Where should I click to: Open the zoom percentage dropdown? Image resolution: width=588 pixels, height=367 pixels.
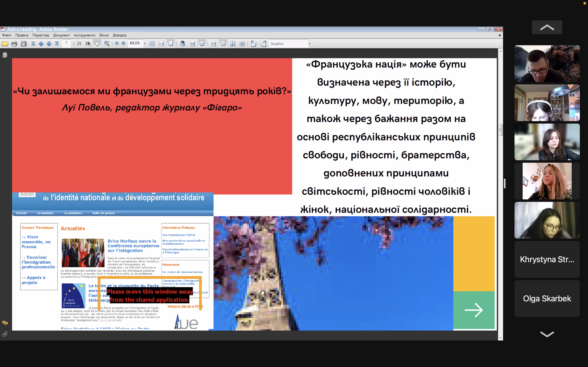(145, 43)
